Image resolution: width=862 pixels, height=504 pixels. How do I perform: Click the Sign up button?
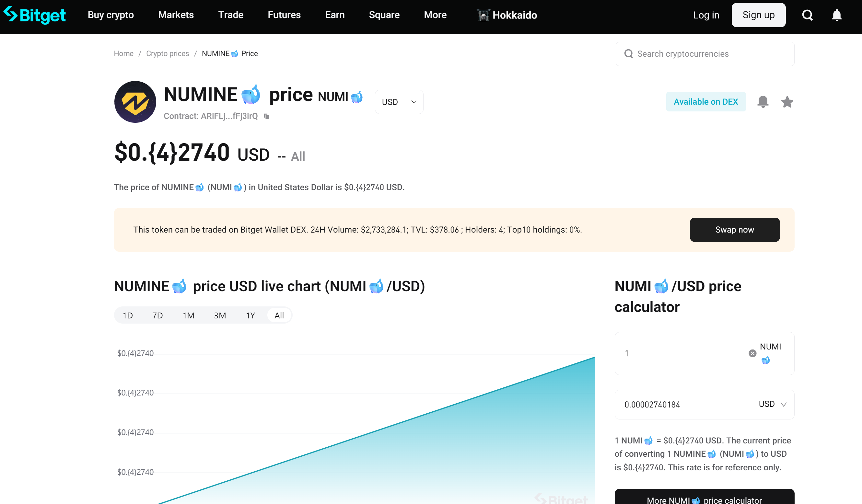coord(758,15)
